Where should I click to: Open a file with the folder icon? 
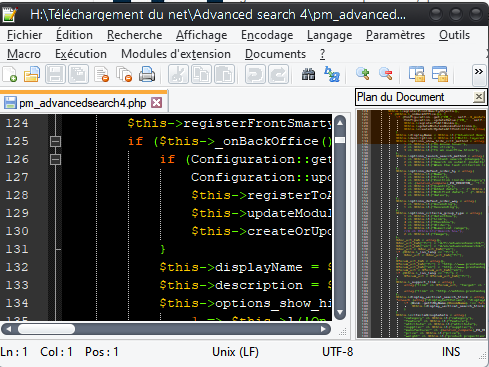pos(32,74)
